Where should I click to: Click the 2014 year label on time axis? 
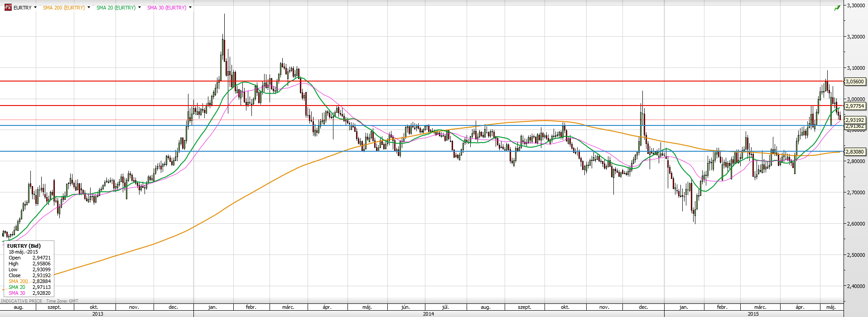pos(429,314)
